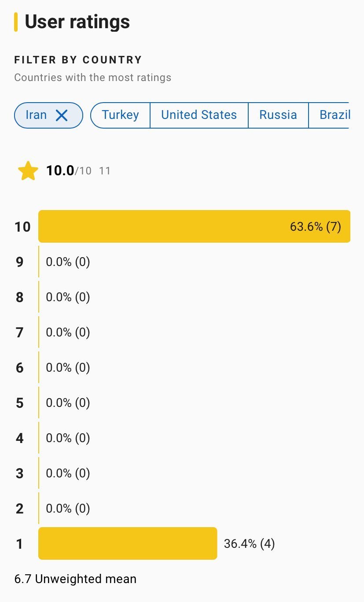Screen dimensions: 364x602
Task: Click the 5 rating row label
Action: coord(20,403)
